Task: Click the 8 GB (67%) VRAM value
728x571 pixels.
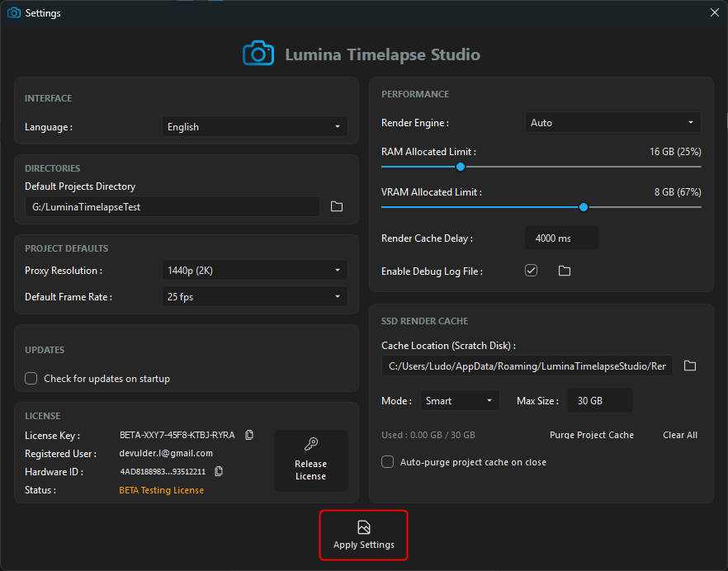Action: coord(678,192)
